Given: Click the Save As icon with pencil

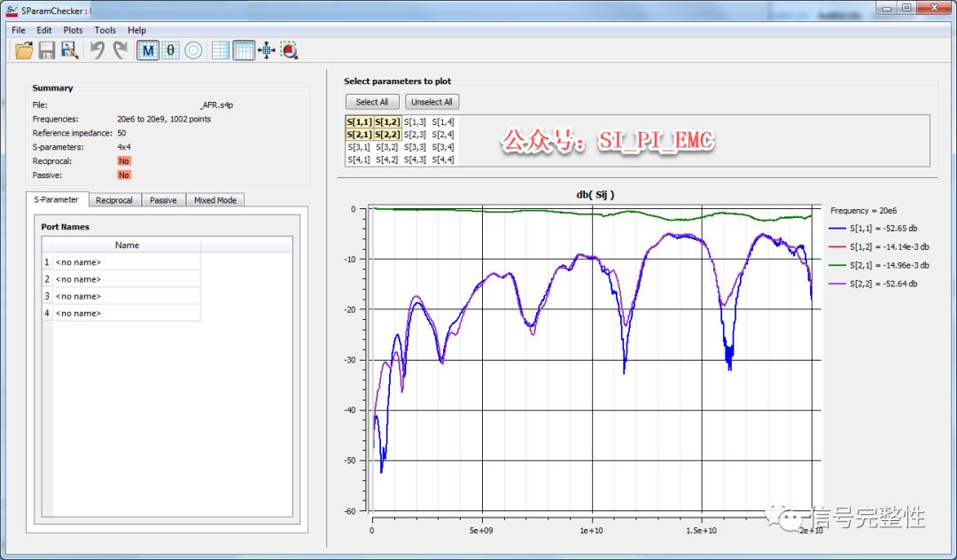Looking at the screenshot, I should pos(70,51).
